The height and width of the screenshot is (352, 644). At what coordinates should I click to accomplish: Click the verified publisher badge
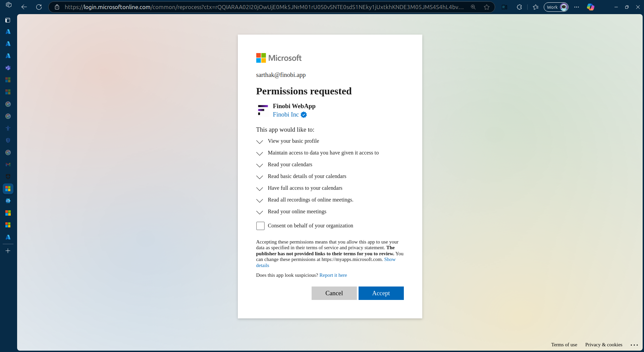(304, 115)
